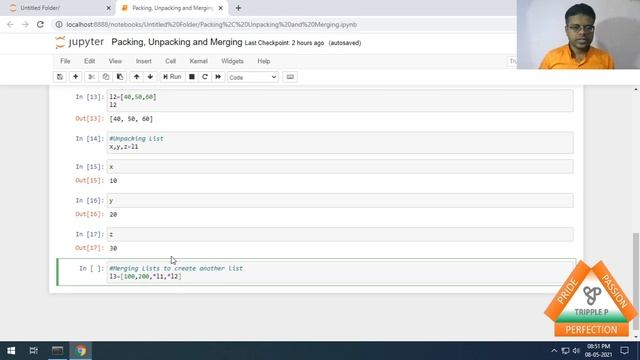
Task: Open the Code cell type dropdown
Action: pos(253,77)
